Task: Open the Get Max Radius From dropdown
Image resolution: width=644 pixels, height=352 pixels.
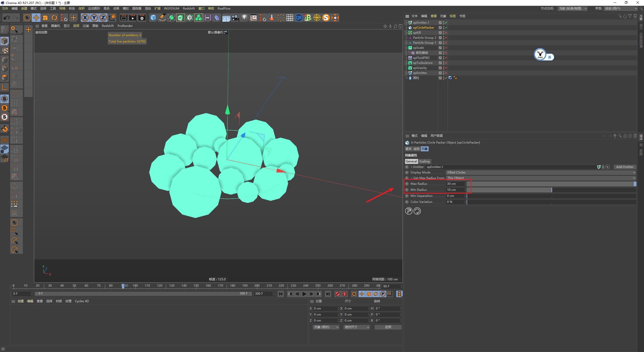Action: pyautogui.click(x=540, y=178)
